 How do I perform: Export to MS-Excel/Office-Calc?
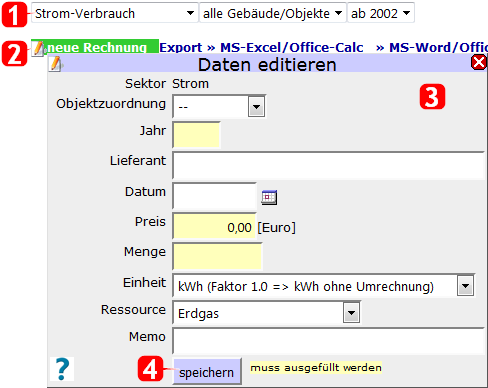pyautogui.click(x=261, y=47)
